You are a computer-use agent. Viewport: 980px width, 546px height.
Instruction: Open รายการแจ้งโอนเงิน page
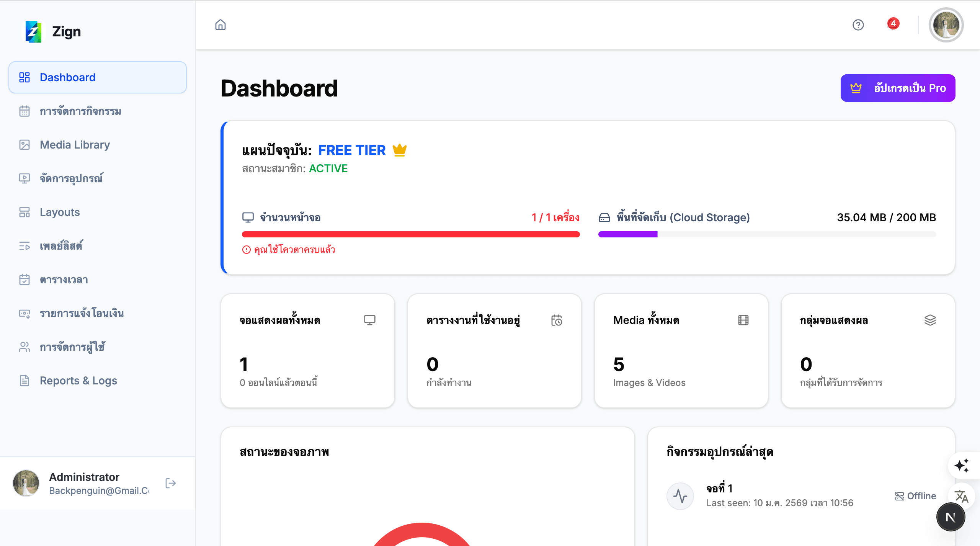point(81,313)
